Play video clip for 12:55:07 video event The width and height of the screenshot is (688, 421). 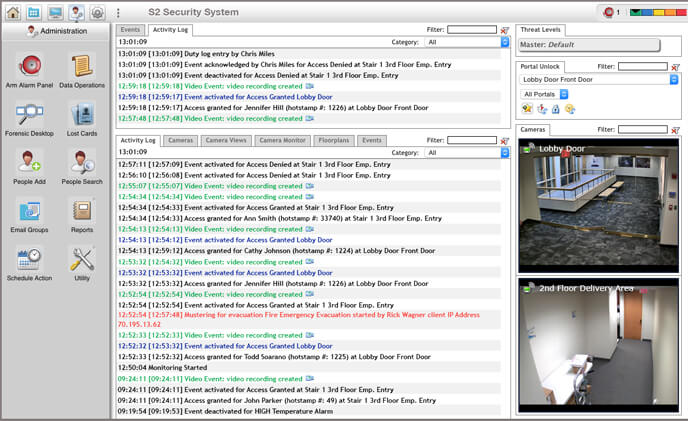tap(310, 186)
